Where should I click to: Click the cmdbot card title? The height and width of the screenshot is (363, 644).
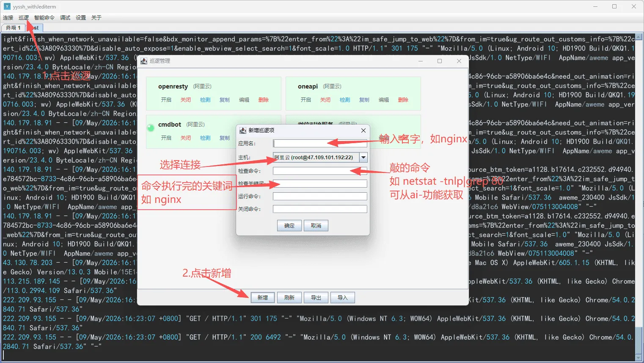click(170, 125)
